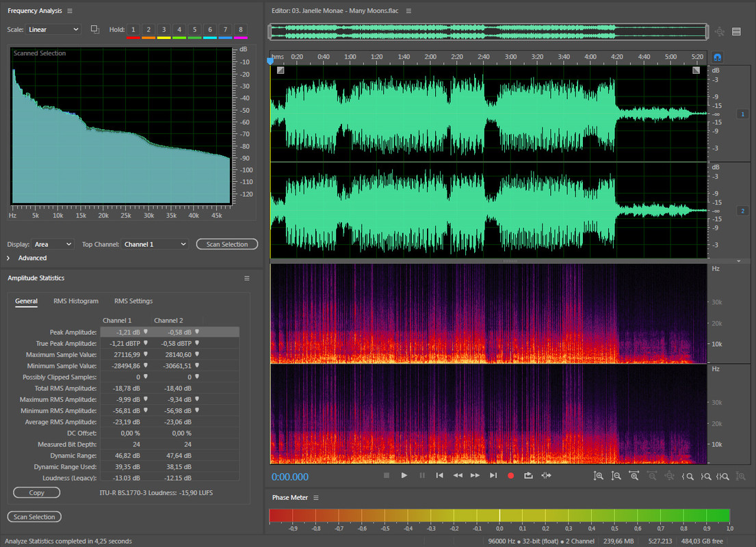Viewport: 756px width, 547px height.
Task: Open the Display Area dropdown
Action: tap(53, 244)
